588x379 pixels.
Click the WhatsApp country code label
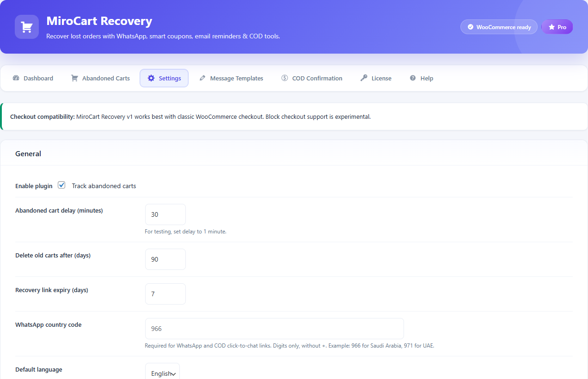pos(49,324)
